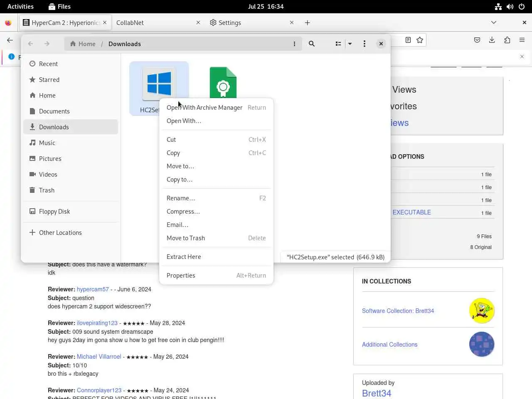The image size is (532, 399).
Task: Click the clock Jul 25 16:34
Action: click(266, 6)
